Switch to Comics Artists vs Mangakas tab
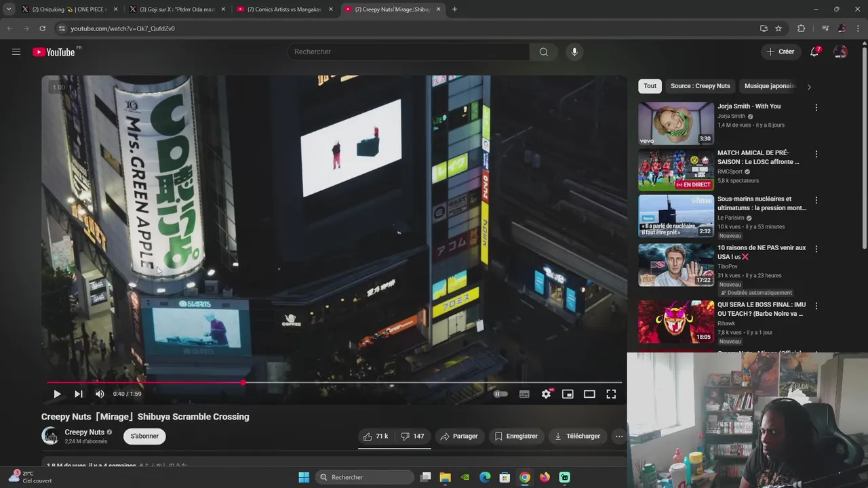This screenshot has width=868, height=488. pyautogui.click(x=285, y=9)
